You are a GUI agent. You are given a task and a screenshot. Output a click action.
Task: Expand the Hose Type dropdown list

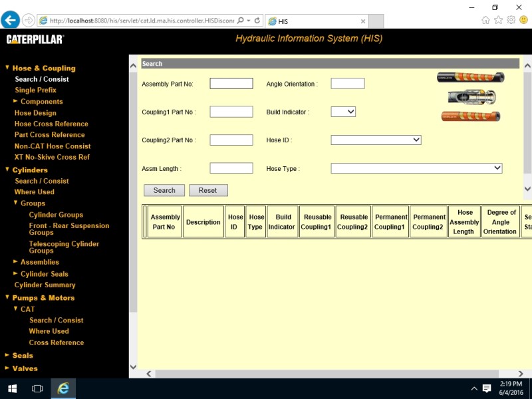tap(416, 168)
